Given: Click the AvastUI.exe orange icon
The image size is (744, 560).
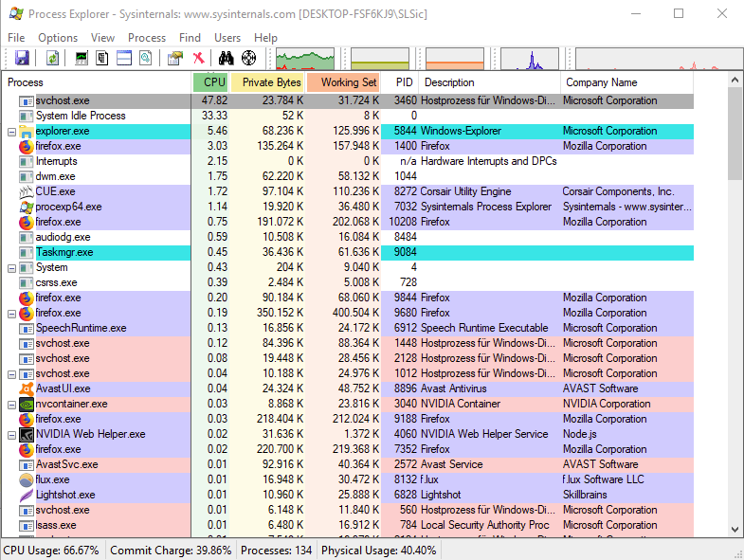Looking at the screenshot, I should coord(27,388).
